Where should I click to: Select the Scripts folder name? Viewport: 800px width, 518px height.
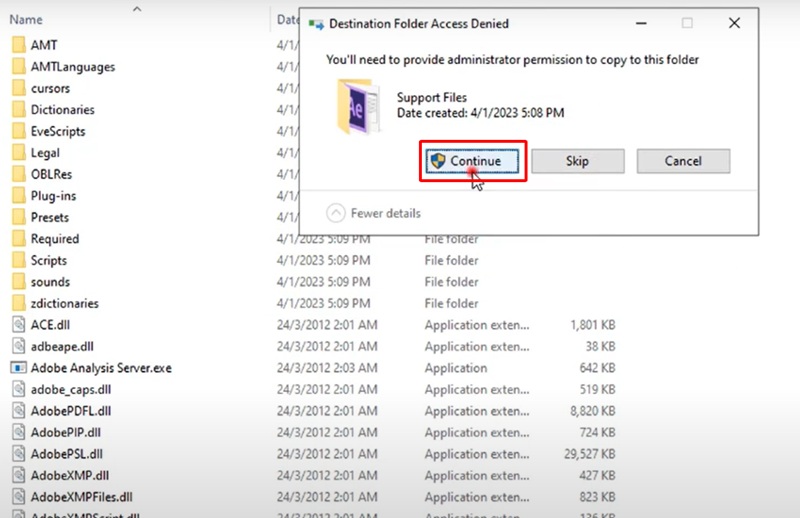(49, 260)
